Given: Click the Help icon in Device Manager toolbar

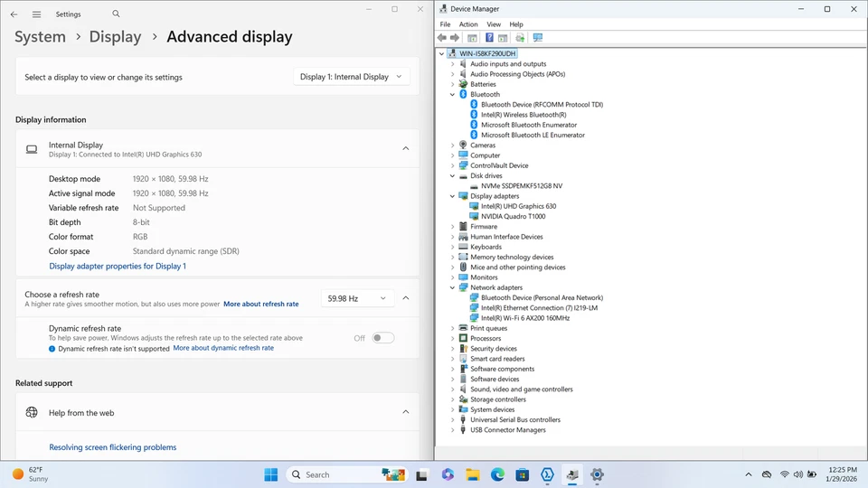Looking at the screenshot, I should tap(489, 38).
